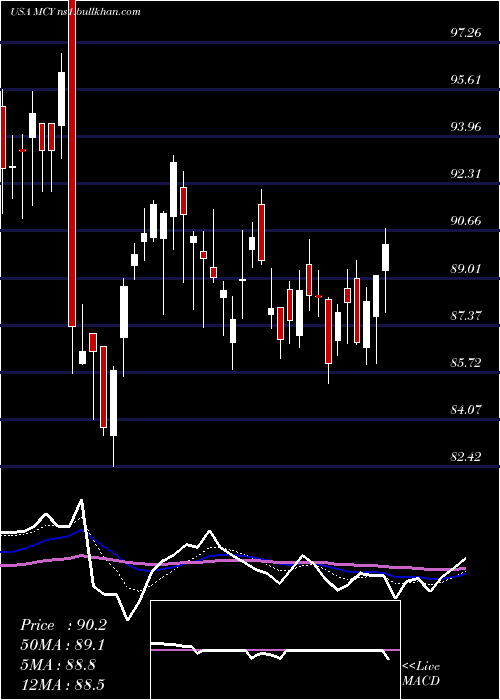Viewport: 500px width, 700px height.
Task: Click inside the MACD inset chart box
Action: pyautogui.click(x=275, y=650)
